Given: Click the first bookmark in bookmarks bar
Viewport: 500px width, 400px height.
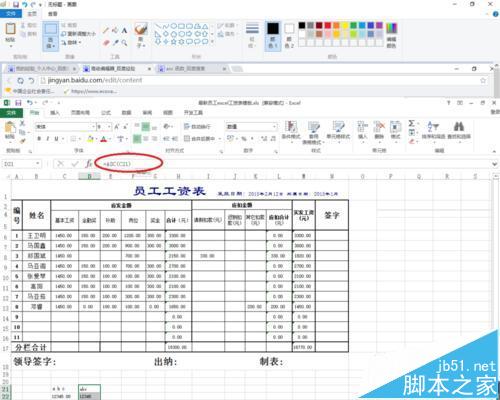Looking at the screenshot, I should (x=30, y=91).
